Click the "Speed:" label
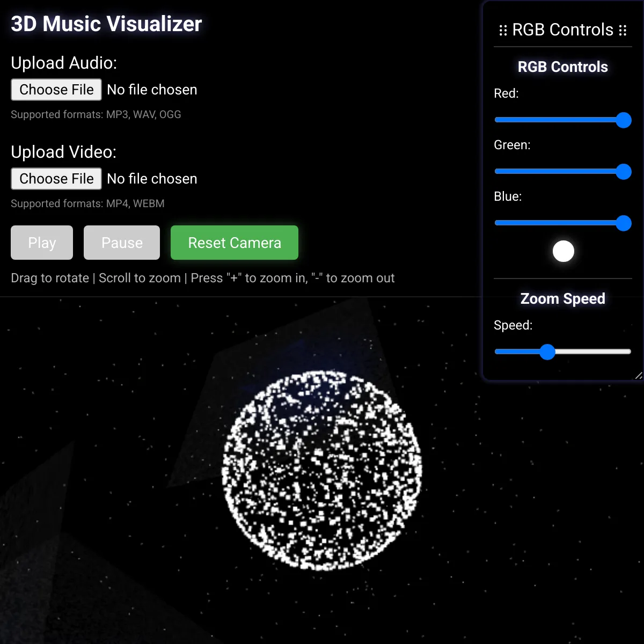 tap(513, 325)
